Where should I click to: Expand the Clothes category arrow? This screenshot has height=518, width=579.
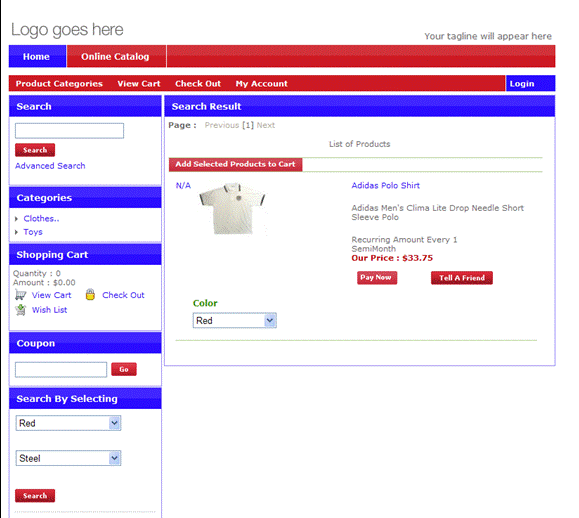(x=16, y=219)
